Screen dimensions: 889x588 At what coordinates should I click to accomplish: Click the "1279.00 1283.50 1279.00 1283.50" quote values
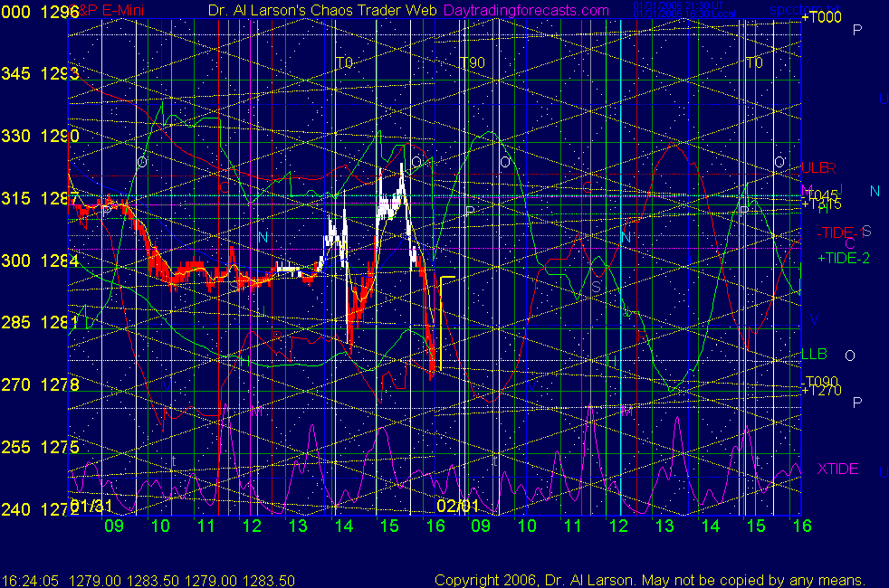point(182,581)
